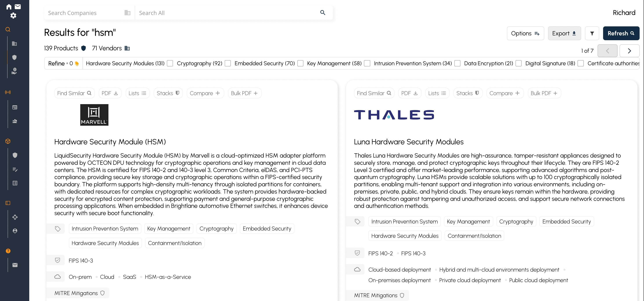The width and height of the screenshot is (644, 301).
Task: Go to next results page arrow
Action: pyautogui.click(x=629, y=51)
